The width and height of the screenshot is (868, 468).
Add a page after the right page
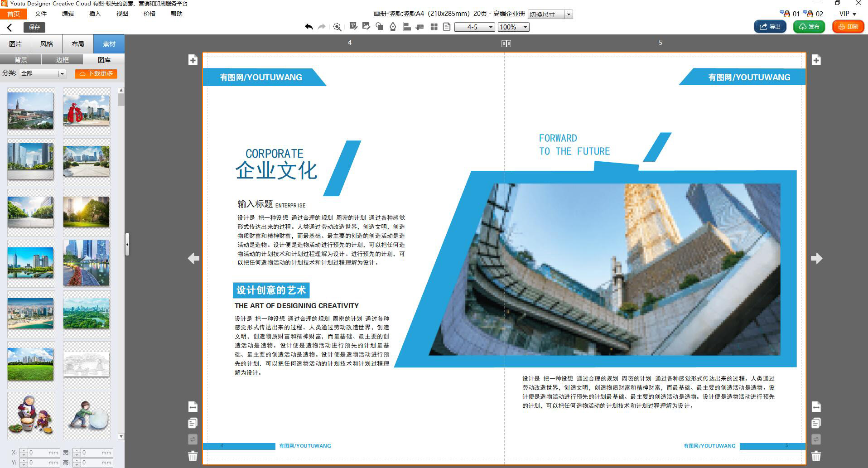tap(816, 60)
